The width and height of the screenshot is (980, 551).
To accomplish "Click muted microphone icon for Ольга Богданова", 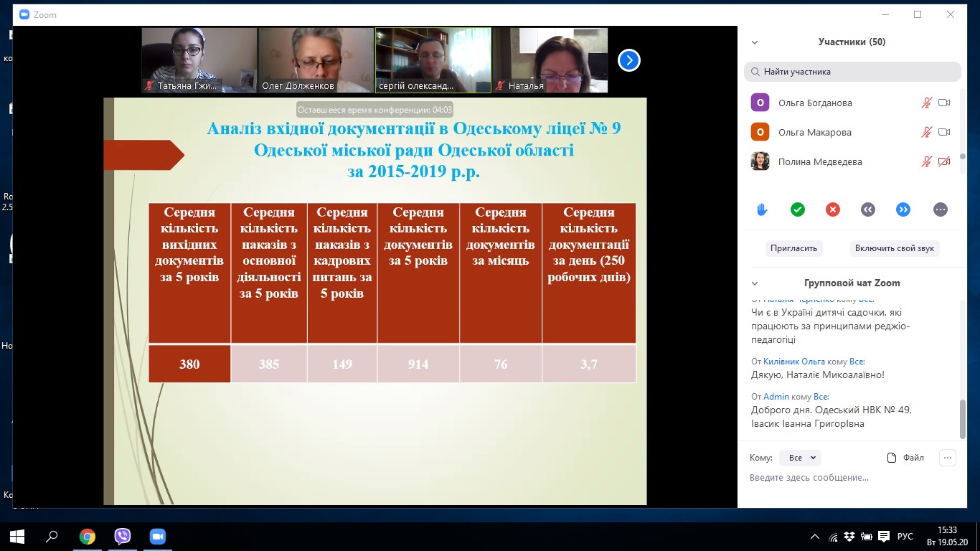I will pos(927,103).
